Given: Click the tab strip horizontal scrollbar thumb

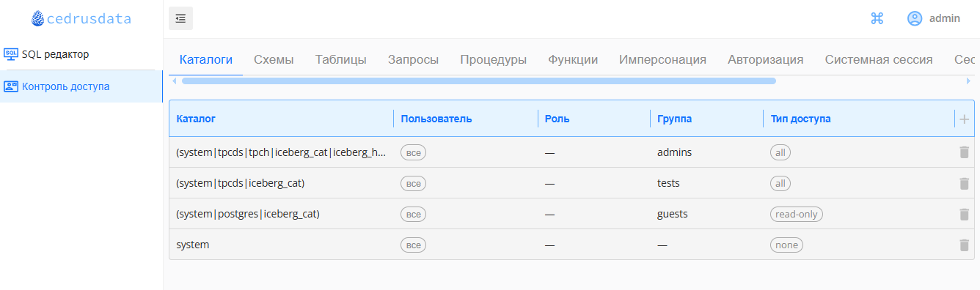Looking at the screenshot, I should click(x=478, y=81).
